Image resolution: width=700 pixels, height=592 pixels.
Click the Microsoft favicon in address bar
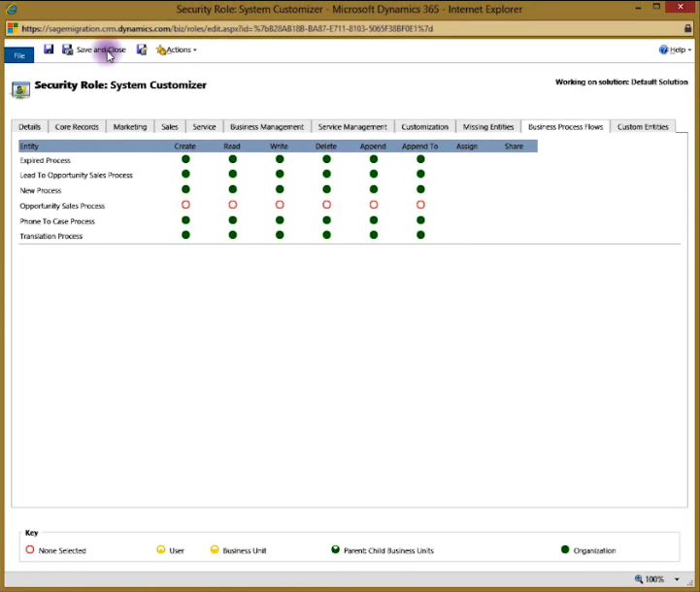coord(13,28)
